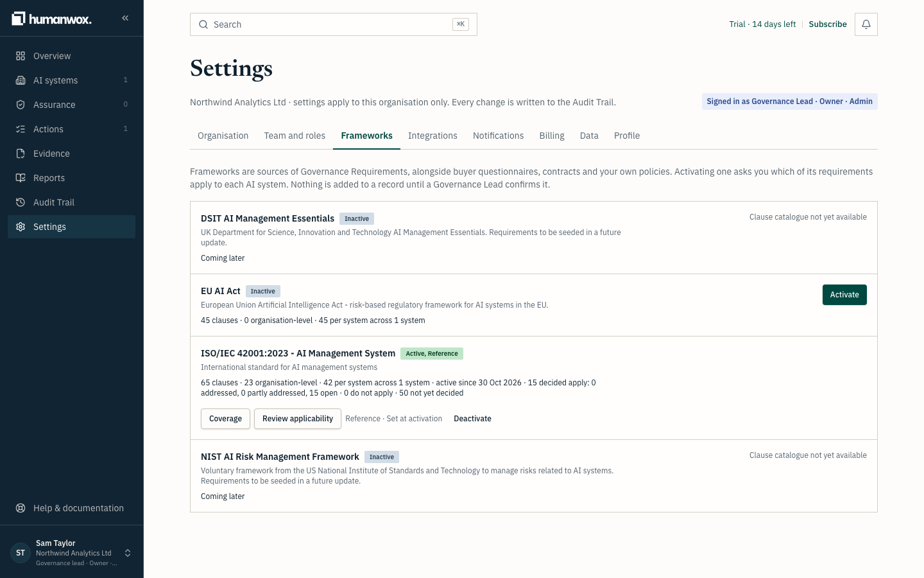
Task: Open Actions via its checklist icon
Action: [x=21, y=129]
